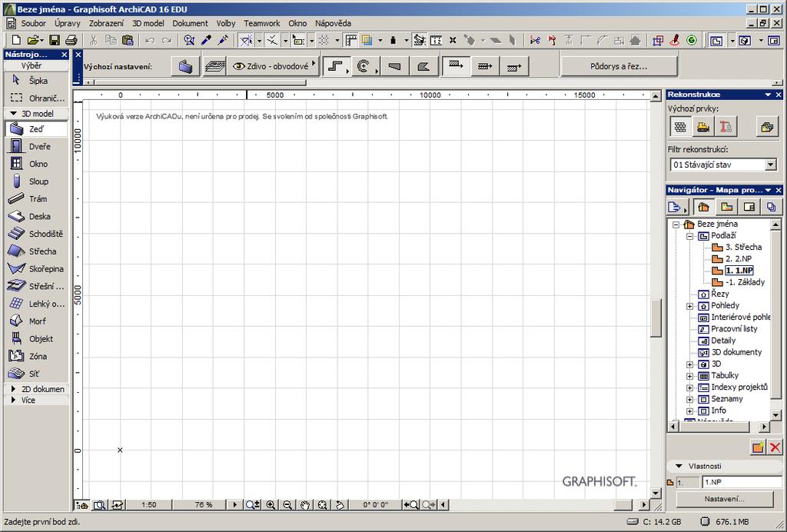The height and width of the screenshot is (532, 787).
Task: Select the Síť mesh tool
Action: 35,374
